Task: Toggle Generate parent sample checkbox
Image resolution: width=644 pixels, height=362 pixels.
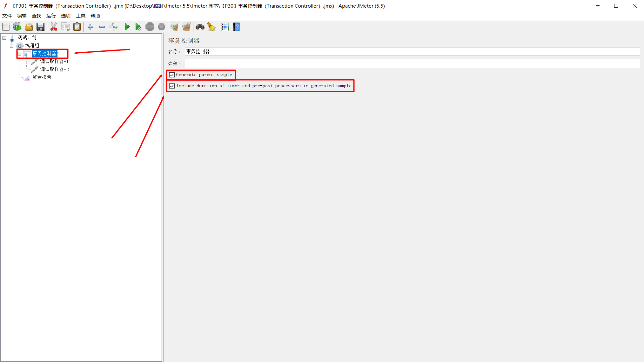Action: coord(172,75)
